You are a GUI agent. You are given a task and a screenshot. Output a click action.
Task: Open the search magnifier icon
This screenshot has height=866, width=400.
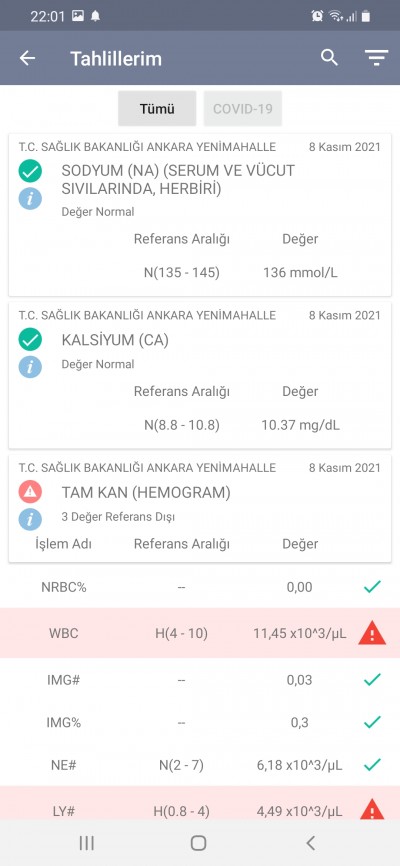click(329, 57)
